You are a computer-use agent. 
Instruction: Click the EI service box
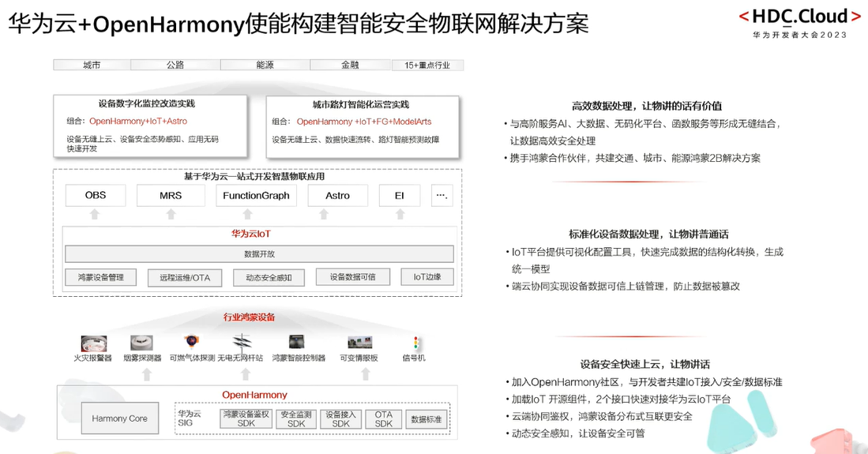click(400, 196)
